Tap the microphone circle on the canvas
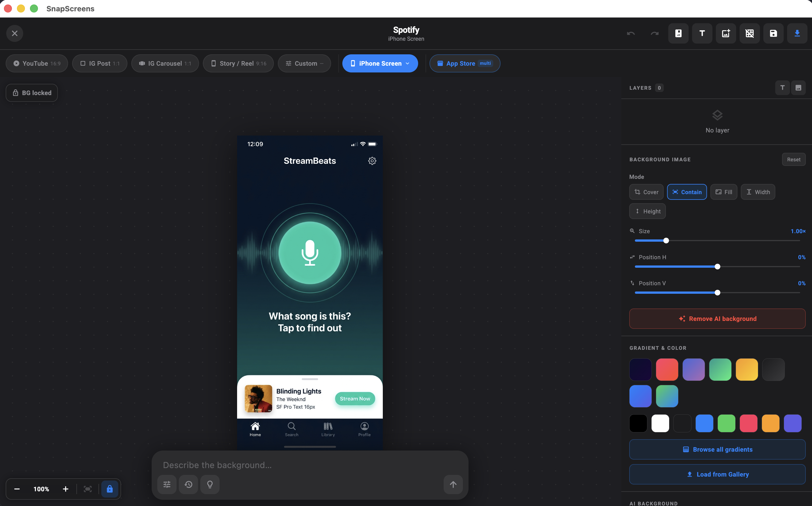This screenshot has width=812, height=506. (x=310, y=253)
